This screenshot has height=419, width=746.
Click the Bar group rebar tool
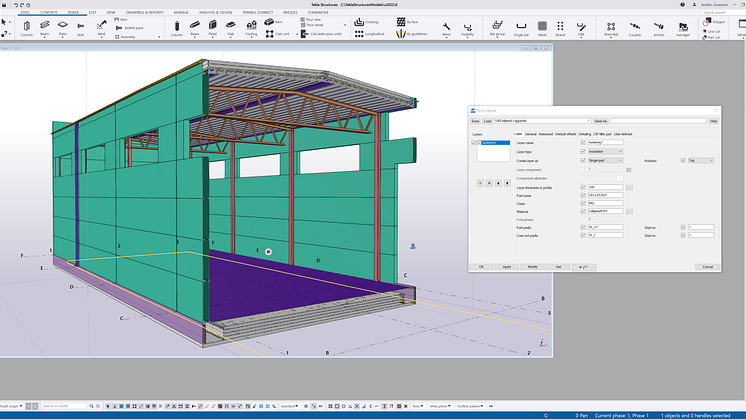495,24
